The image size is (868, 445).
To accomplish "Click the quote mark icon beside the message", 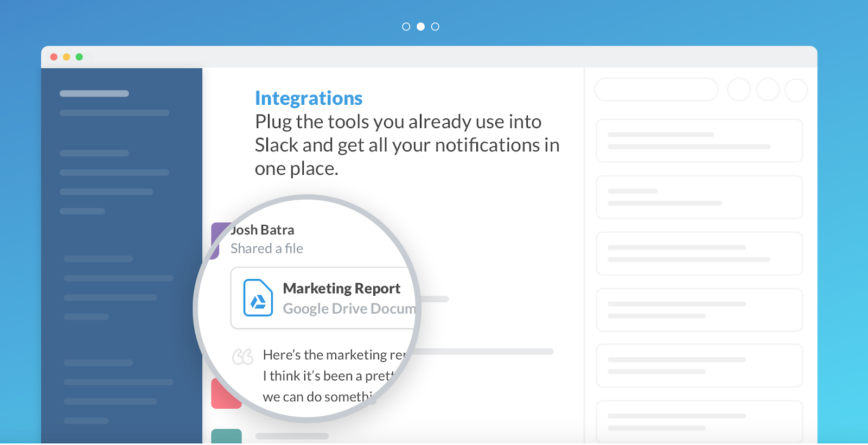I will (x=242, y=357).
